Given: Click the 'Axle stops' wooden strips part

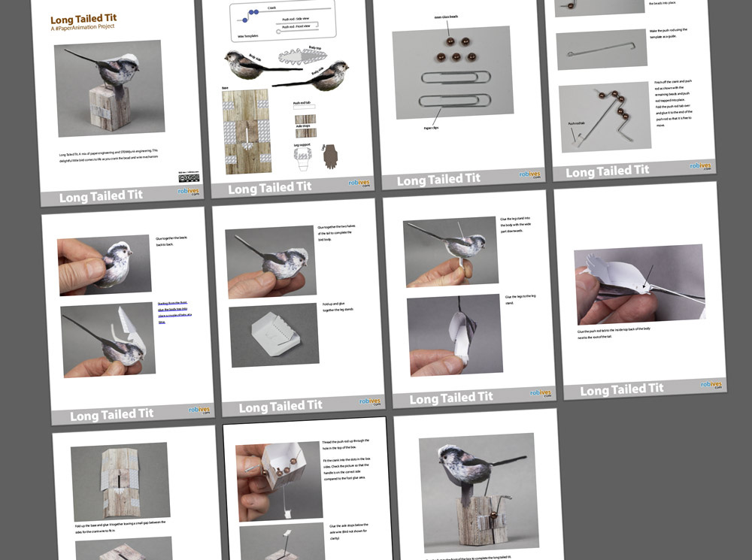Looking at the screenshot, I should [305, 126].
